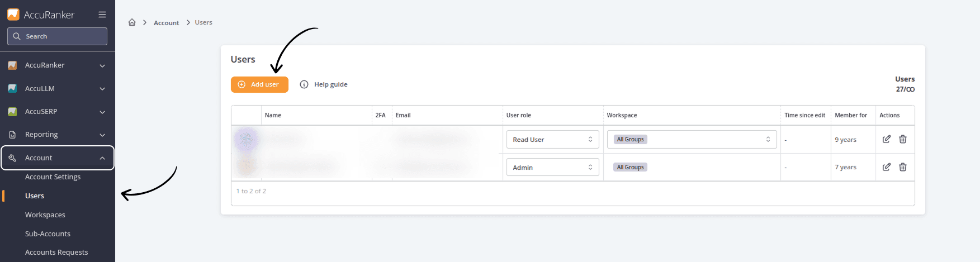The width and height of the screenshot is (980, 262).
Task: Open Sub-Accounts in sidebar
Action: pyautogui.click(x=48, y=234)
